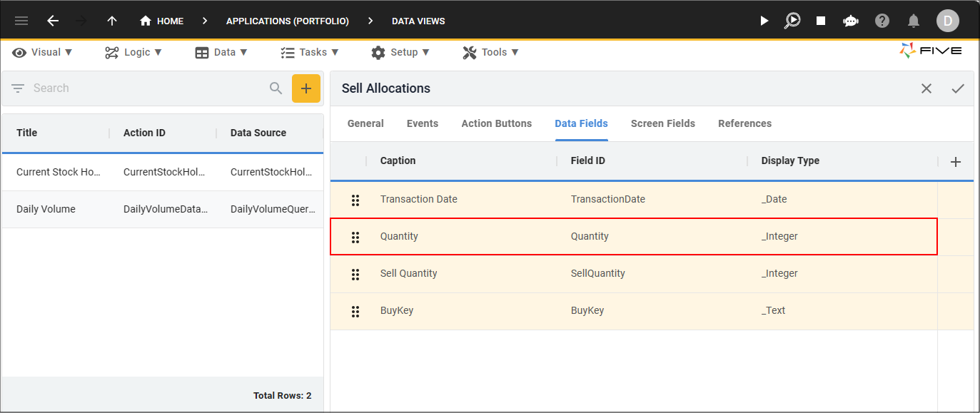
Task: Switch to the Action Buttons tab
Action: (497, 123)
